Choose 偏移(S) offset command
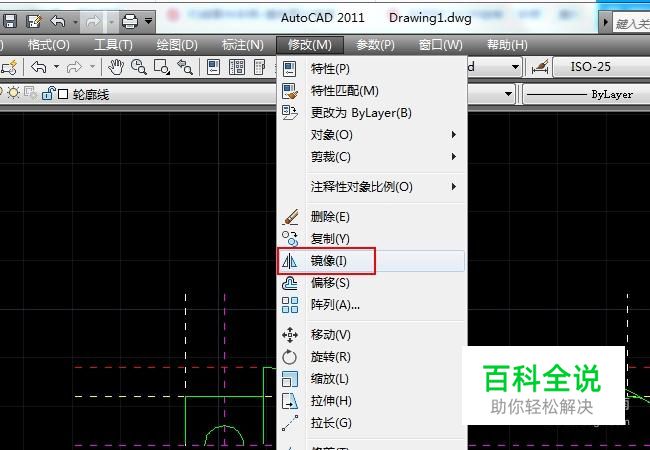 (x=372, y=283)
